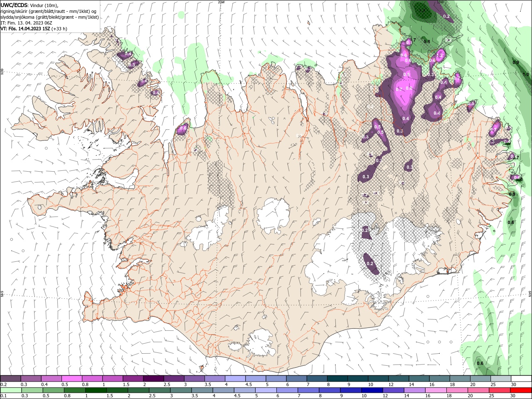This screenshot has height=399, width=532.
Task: Click the 'VT: Fös. 14.04.2023 15Z (+33 h)' text
Action: 34,29
